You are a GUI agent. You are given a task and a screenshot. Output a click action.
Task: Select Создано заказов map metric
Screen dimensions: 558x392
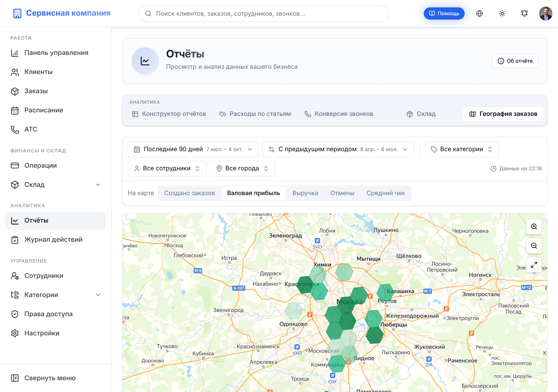click(x=189, y=193)
